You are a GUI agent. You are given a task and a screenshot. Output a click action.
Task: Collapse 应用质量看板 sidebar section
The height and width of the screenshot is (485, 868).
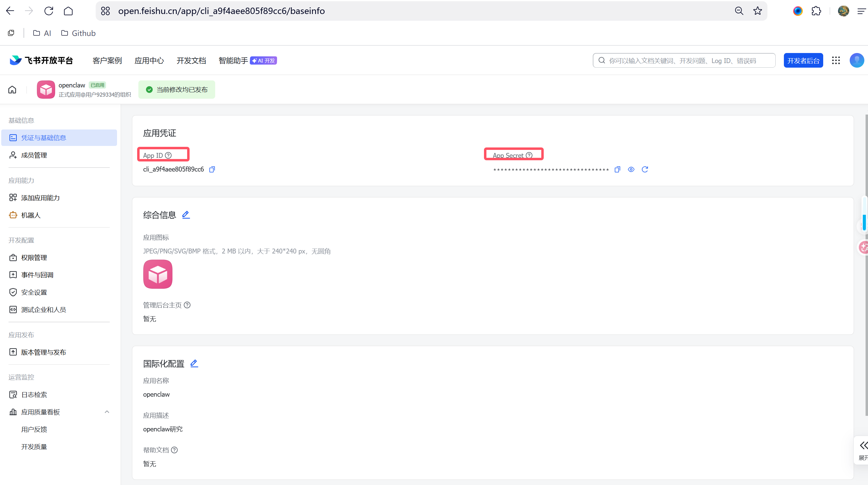107,412
